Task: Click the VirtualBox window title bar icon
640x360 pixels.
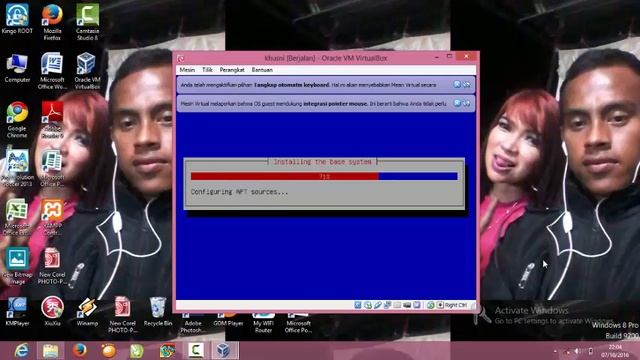Action: click(x=181, y=58)
